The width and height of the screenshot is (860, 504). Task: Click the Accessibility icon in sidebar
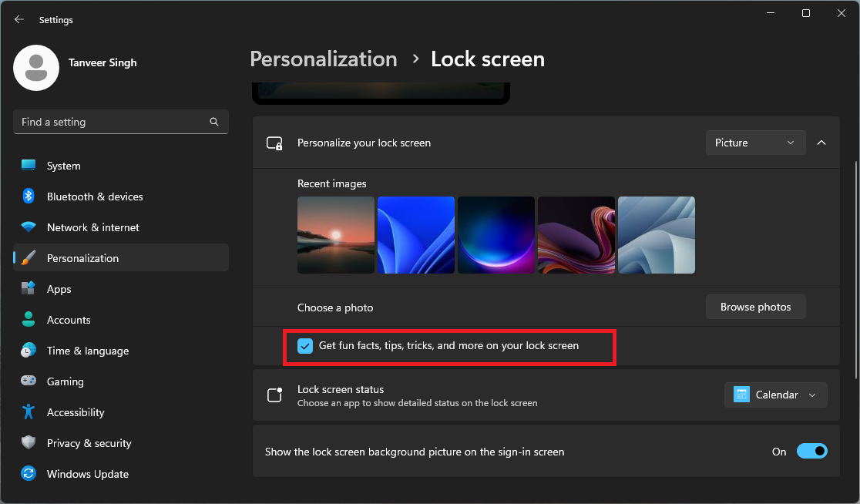tap(28, 412)
